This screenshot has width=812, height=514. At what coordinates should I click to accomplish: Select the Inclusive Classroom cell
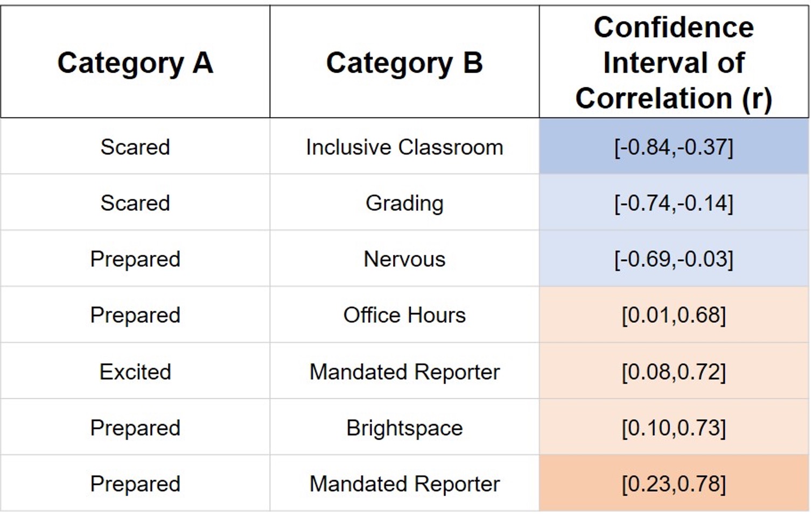pos(404,147)
